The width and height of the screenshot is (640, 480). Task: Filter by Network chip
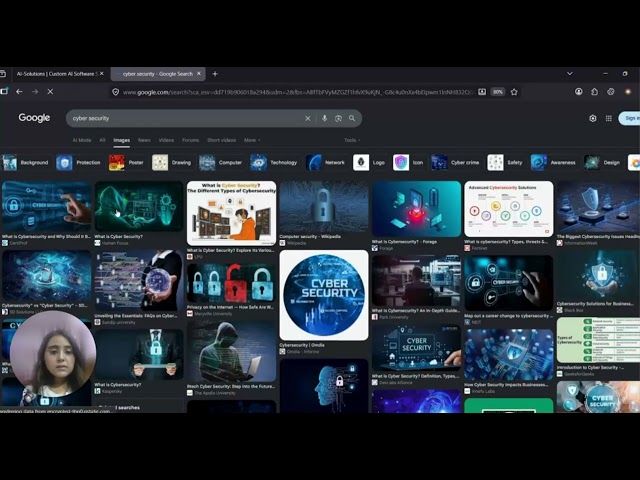325,162
